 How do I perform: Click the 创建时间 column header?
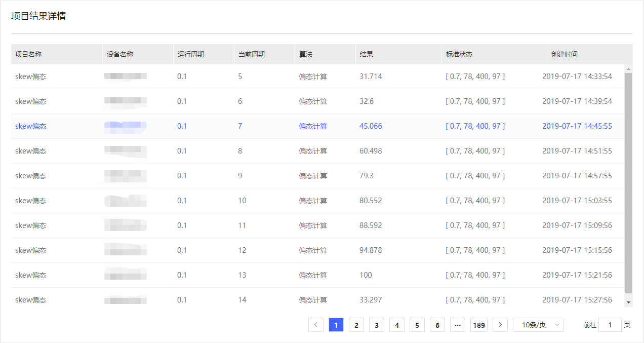pos(564,54)
